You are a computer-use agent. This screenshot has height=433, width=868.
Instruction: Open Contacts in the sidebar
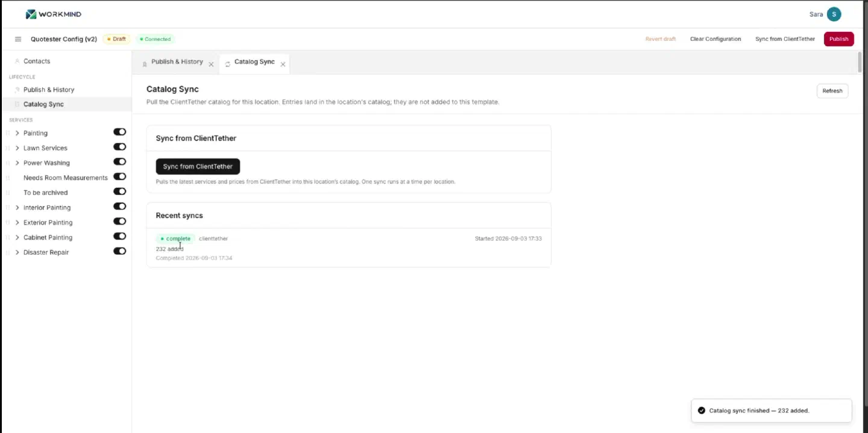[66, 61]
